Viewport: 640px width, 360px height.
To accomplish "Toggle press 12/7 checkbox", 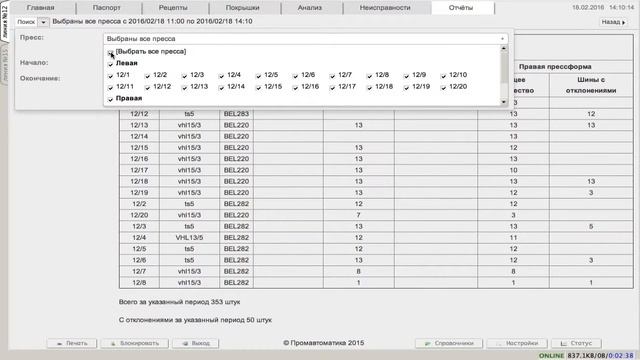I will 332,76.
